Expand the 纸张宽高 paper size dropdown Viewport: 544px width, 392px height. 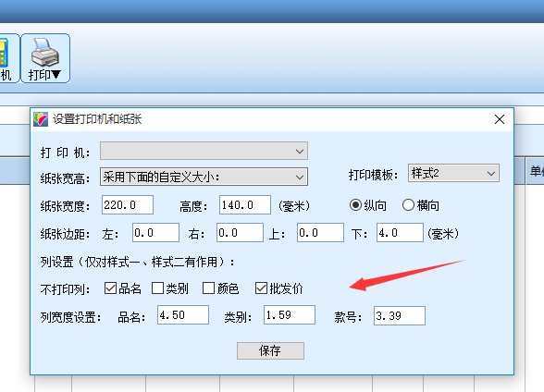tap(204, 177)
